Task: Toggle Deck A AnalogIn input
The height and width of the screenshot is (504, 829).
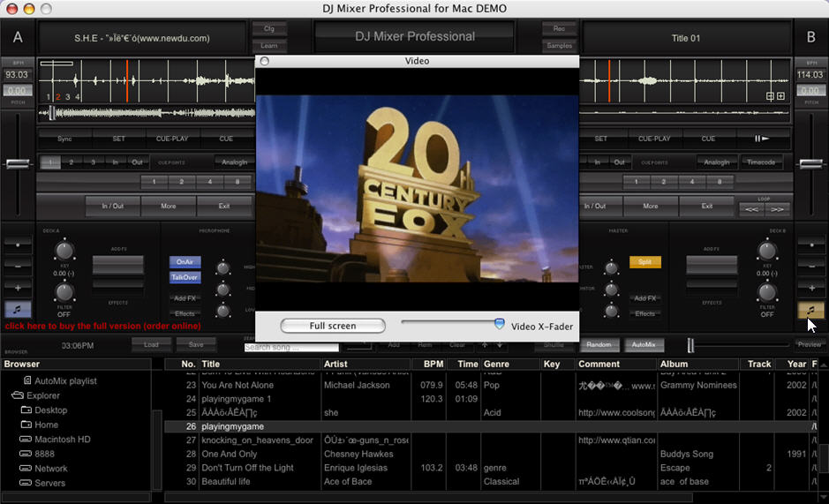Action: tap(235, 162)
